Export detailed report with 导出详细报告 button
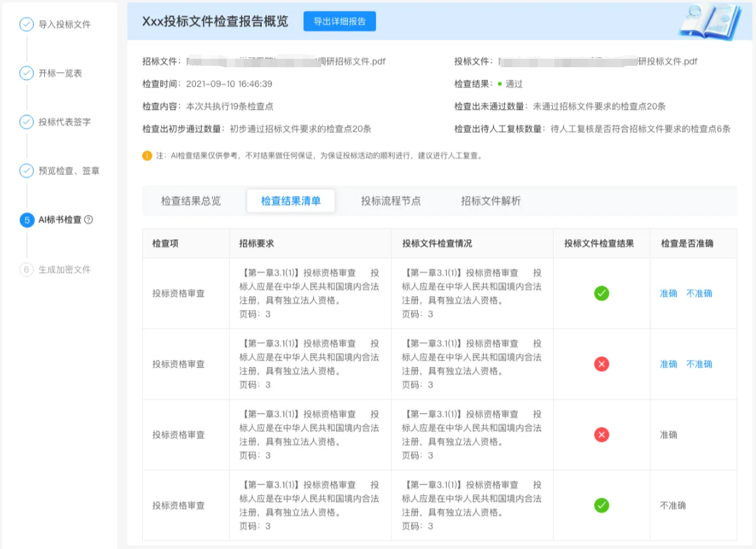 [339, 21]
